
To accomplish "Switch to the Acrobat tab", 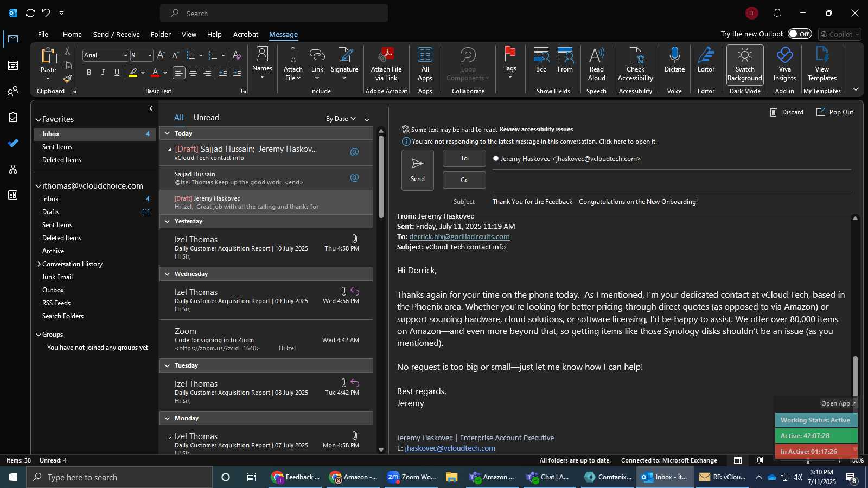I will 246,34.
